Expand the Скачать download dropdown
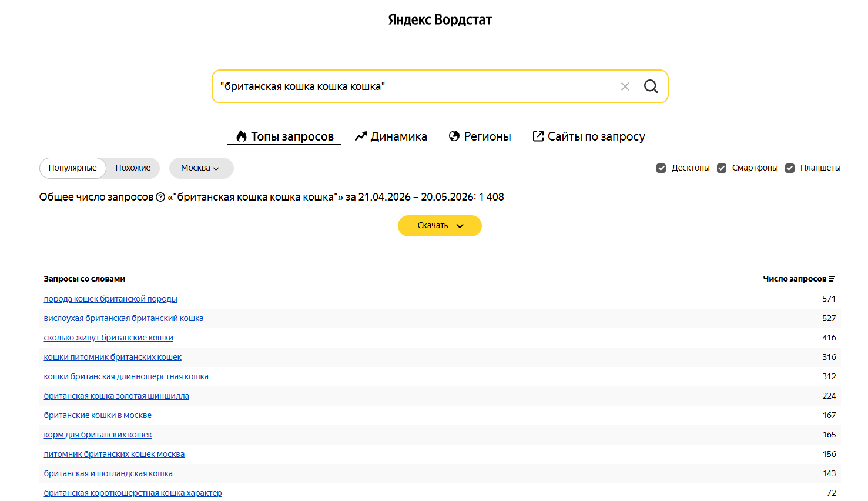 (440, 226)
